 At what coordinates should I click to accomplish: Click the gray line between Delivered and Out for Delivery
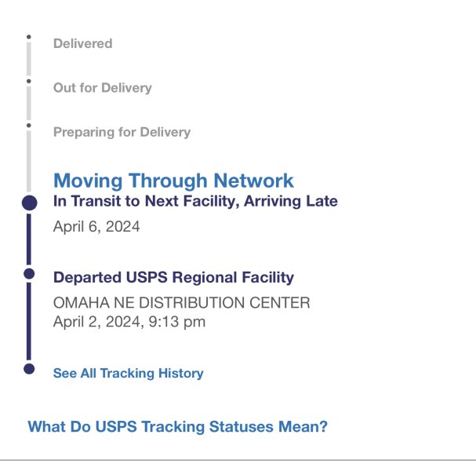(29, 59)
